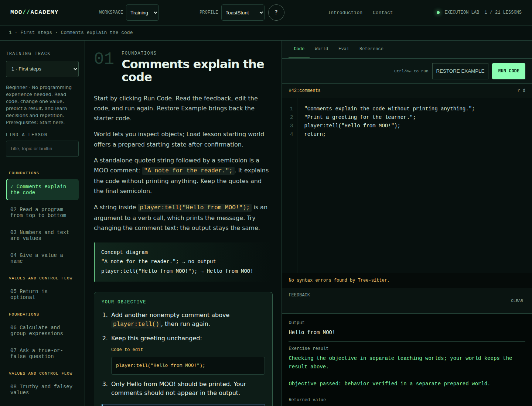Image resolution: width=532 pixels, height=406 pixels.
Task: Click the 'Objective passed' result line
Action: click(389, 384)
